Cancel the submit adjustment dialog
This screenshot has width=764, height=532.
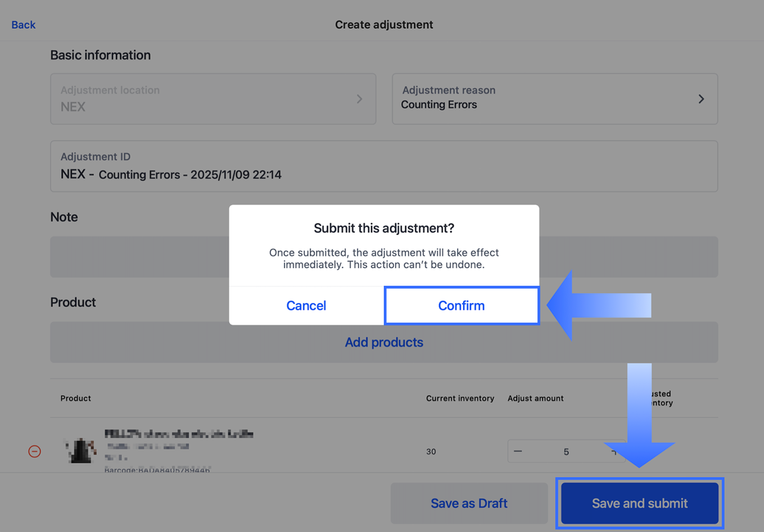click(x=306, y=306)
